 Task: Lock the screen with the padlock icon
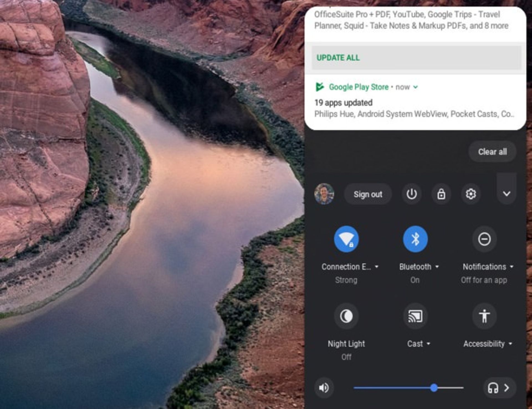441,194
